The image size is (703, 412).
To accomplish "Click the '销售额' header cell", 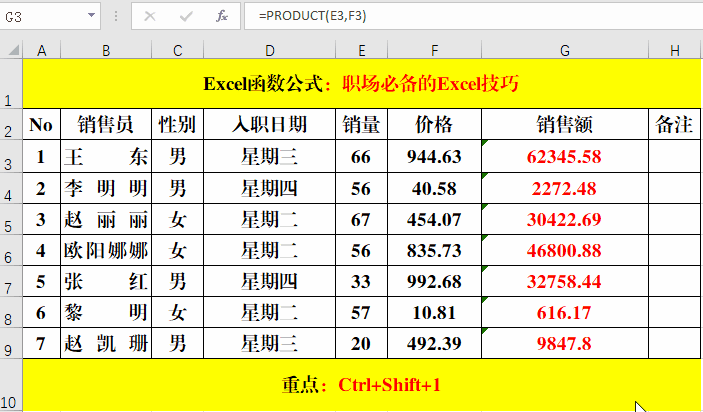I will (565, 124).
